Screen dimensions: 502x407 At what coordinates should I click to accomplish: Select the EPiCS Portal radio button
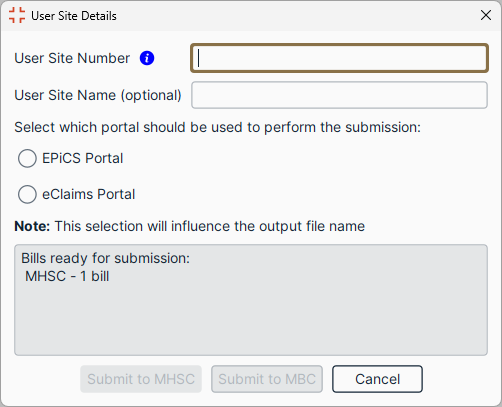tap(27, 158)
